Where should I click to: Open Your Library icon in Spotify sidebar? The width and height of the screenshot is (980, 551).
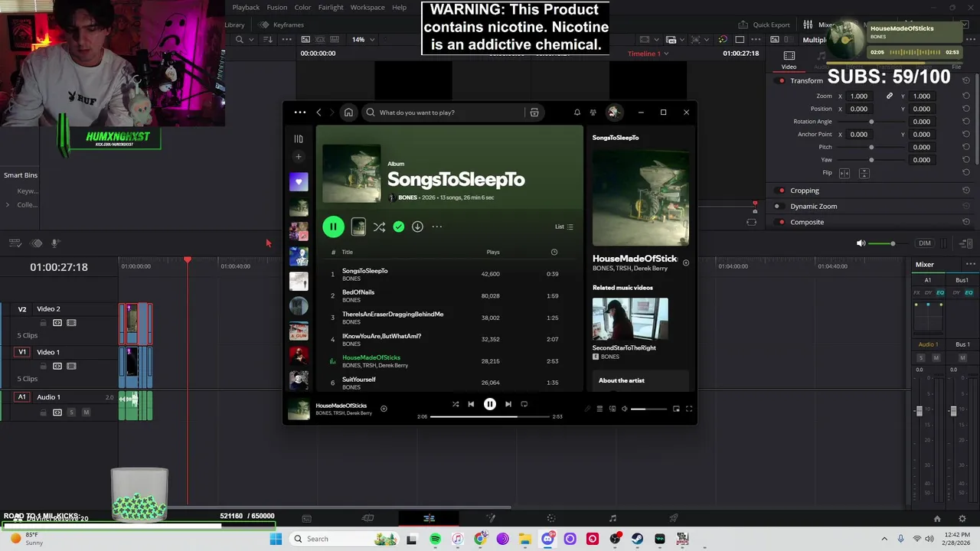coord(299,139)
